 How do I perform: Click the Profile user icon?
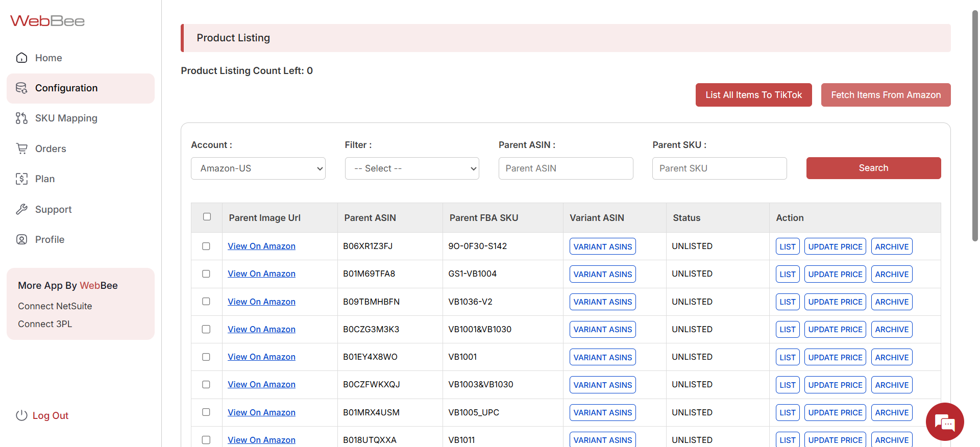coord(21,239)
